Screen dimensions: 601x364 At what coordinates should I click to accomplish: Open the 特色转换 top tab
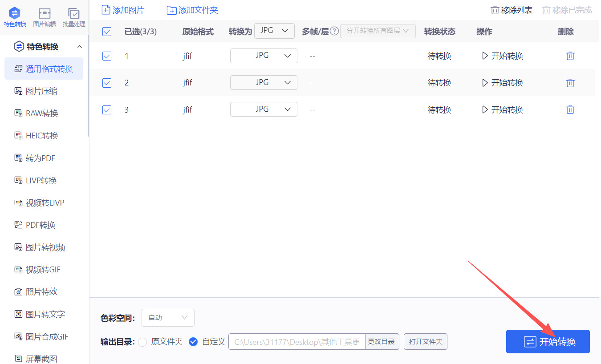pyautogui.click(x=15, y=17)
